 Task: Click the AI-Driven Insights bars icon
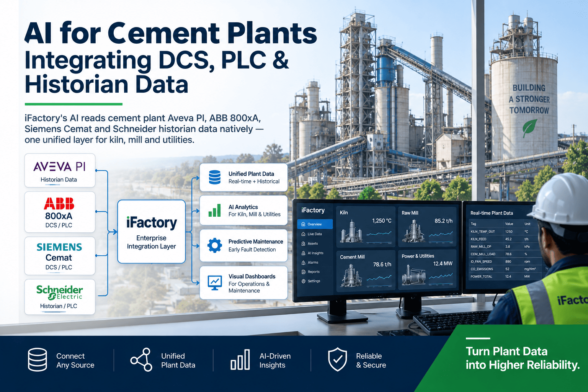[x=240, y=360]
